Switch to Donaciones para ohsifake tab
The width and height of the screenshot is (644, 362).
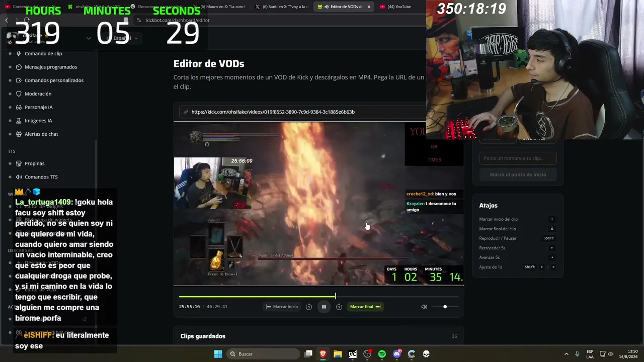coord(157,7)
